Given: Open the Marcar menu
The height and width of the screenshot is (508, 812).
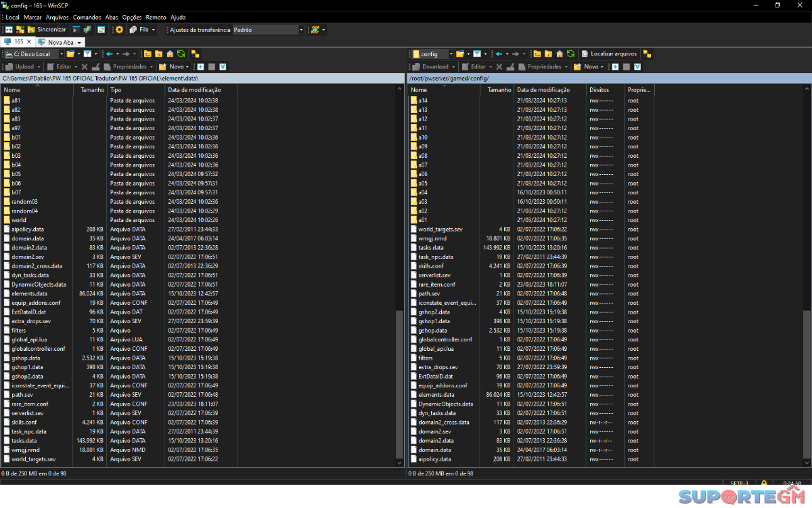Looking at the screenshot, I should [32, 17].
